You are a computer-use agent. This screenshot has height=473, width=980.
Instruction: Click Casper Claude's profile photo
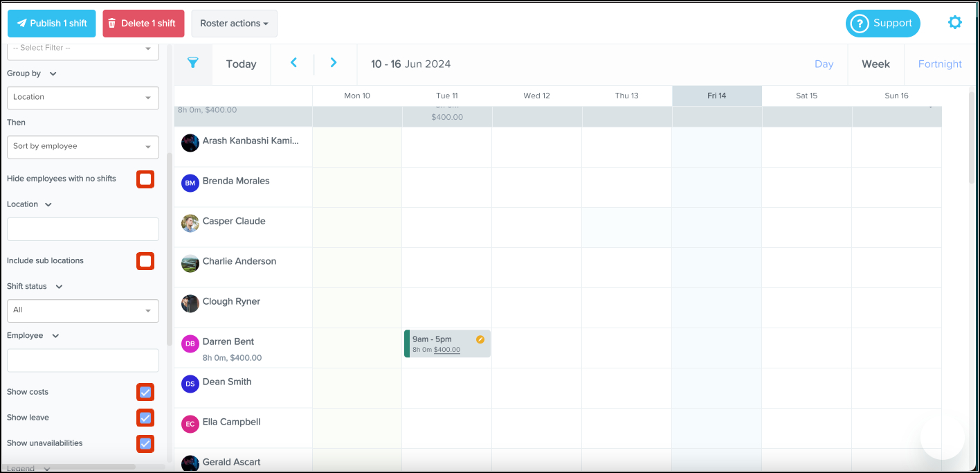pos(190,223)
